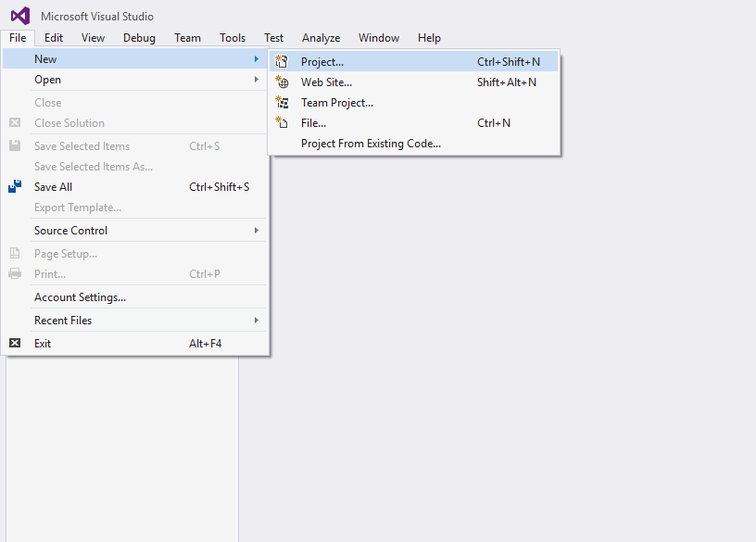
Task: Click the Close Solution icon
Action: click(x=15, y=123)
